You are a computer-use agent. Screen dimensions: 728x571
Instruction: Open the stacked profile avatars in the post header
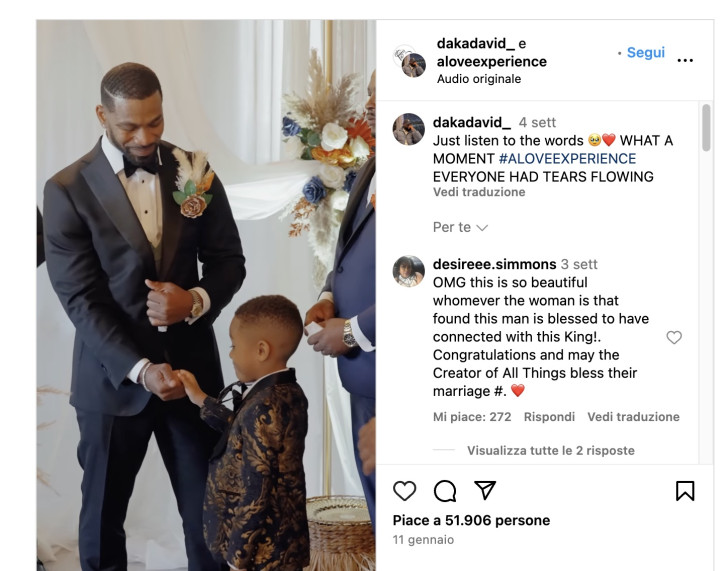point(409,61)
